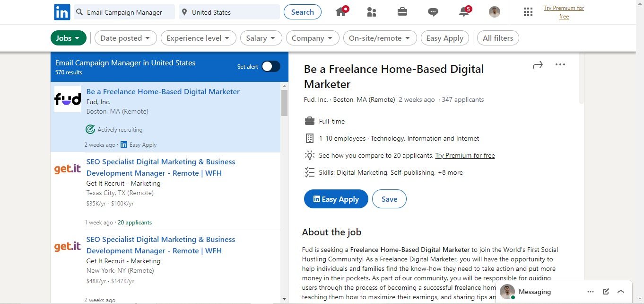Click the get.it logo for Texas City job
The image size is (644, 304).
coord(68,169)
